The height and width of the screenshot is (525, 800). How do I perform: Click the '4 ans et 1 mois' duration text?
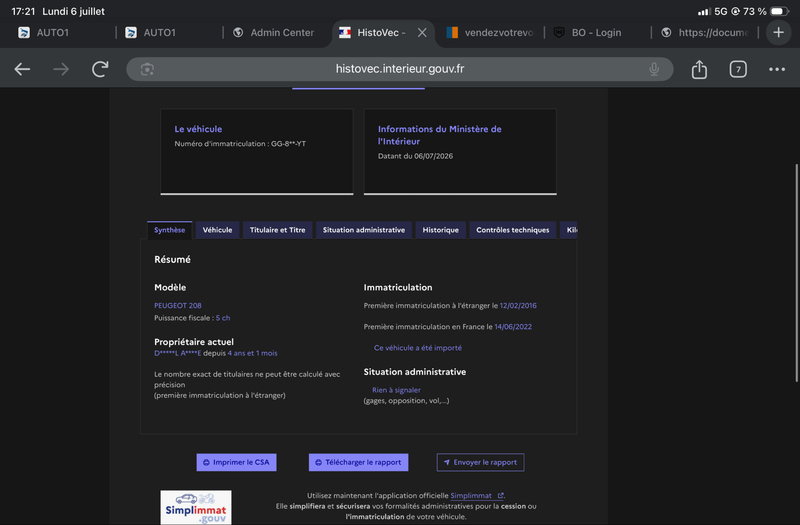[253, 353]
